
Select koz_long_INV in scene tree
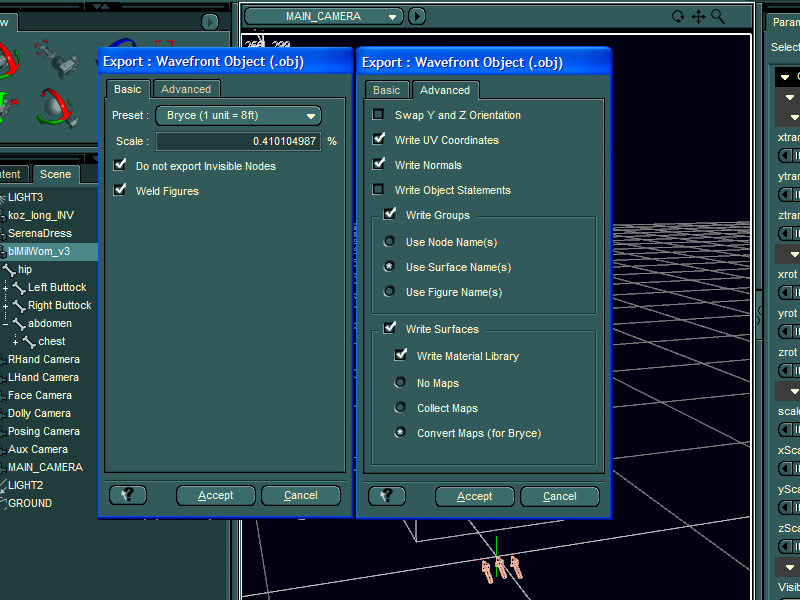click(41, 215)
